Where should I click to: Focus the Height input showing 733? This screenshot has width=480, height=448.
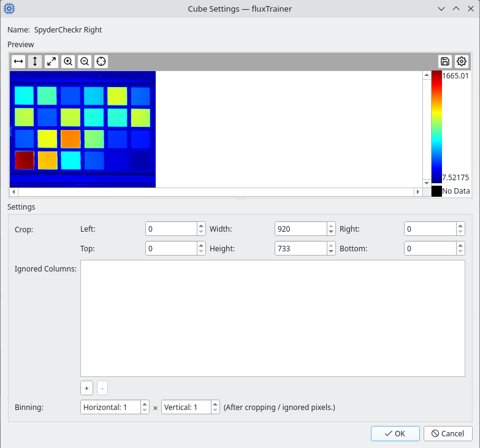click(301, 248)
